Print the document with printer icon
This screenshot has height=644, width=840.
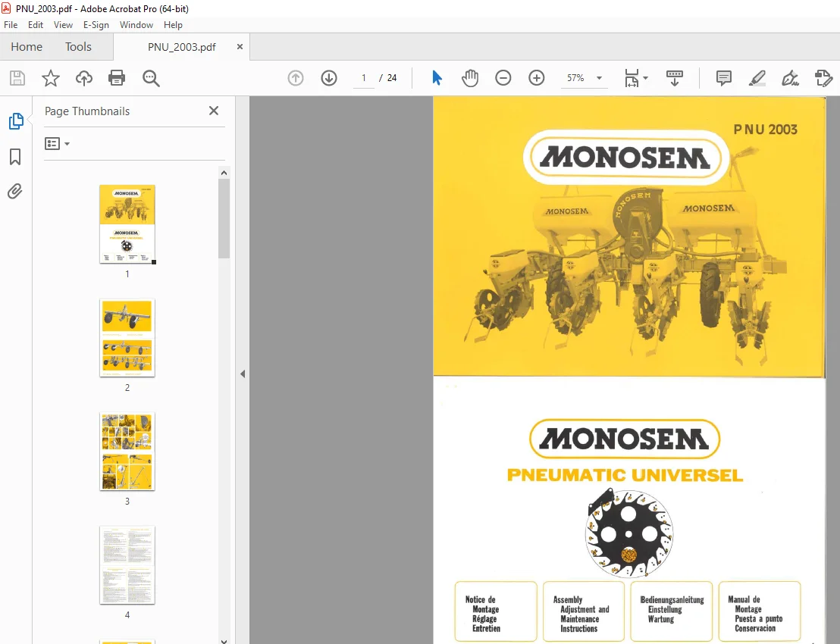117,78
